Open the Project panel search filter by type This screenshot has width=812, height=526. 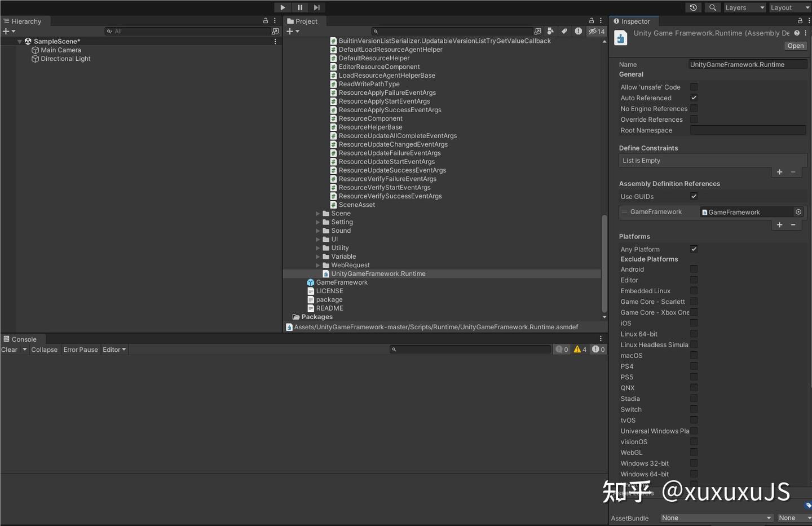tap(550, 31)
